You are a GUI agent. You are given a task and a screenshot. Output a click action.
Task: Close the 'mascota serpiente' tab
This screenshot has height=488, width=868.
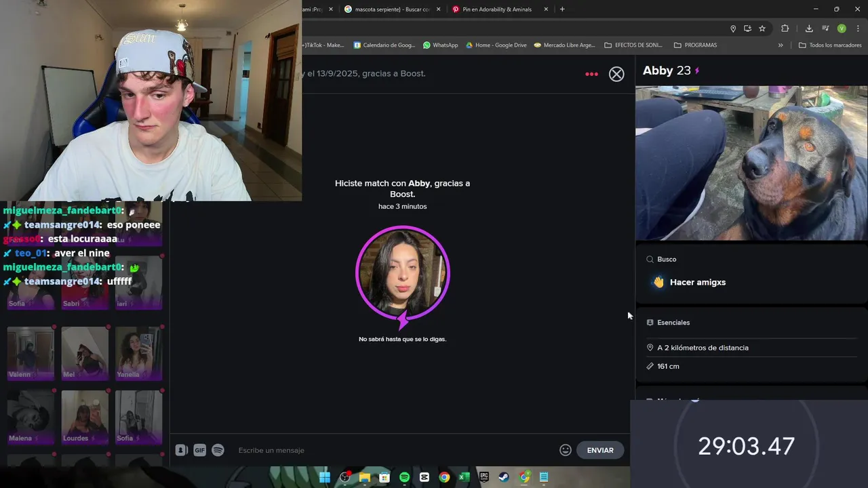(438, 9)
